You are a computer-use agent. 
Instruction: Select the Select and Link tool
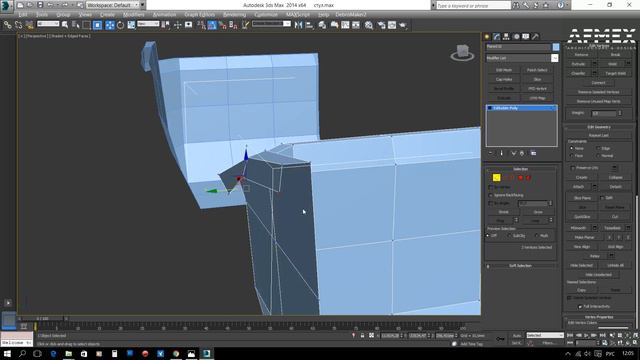tap(7, 25)
